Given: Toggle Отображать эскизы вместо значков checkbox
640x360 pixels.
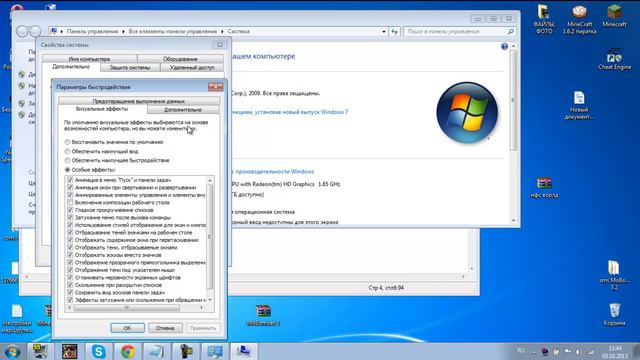Looking at the screenshot, I should pos(70,255).
